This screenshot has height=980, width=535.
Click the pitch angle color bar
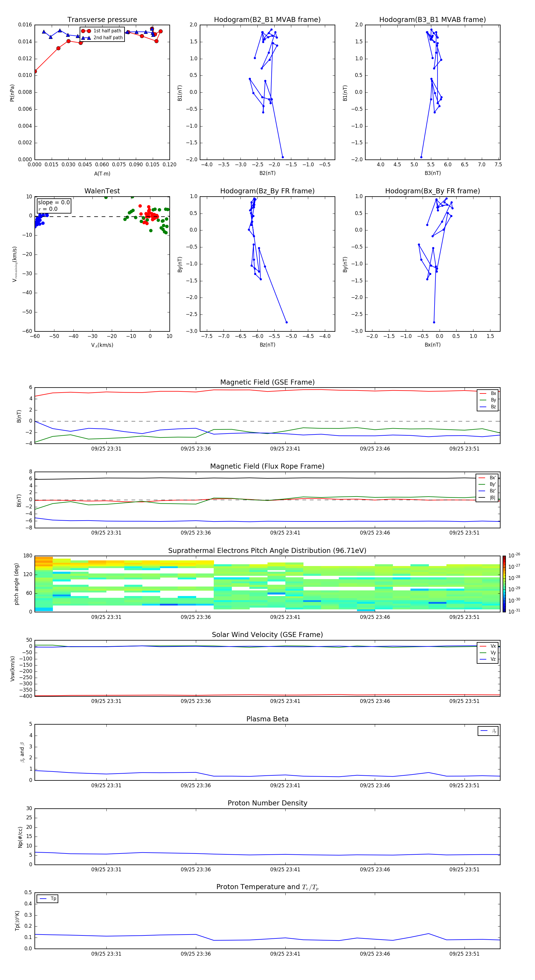pyautogui.click(x=504, y=584)
